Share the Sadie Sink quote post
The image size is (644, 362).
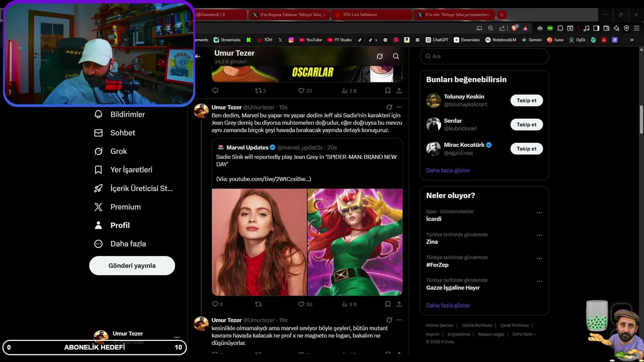[399, 304]
